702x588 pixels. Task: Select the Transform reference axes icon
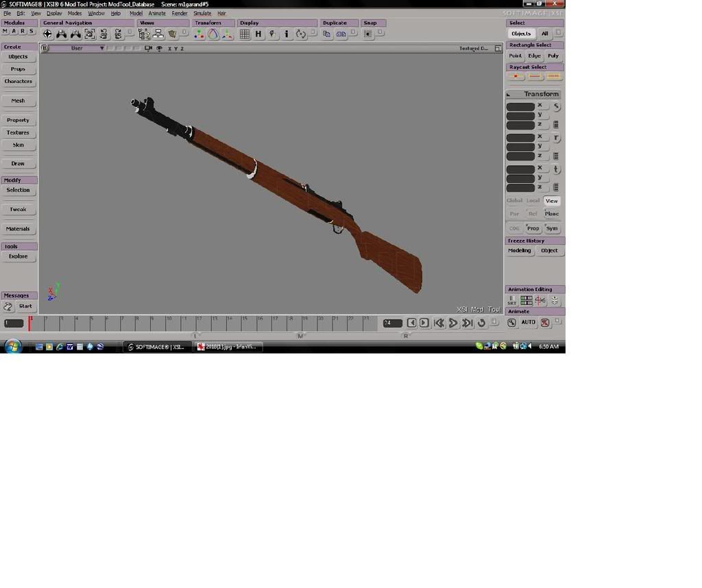tap(213, 34)
